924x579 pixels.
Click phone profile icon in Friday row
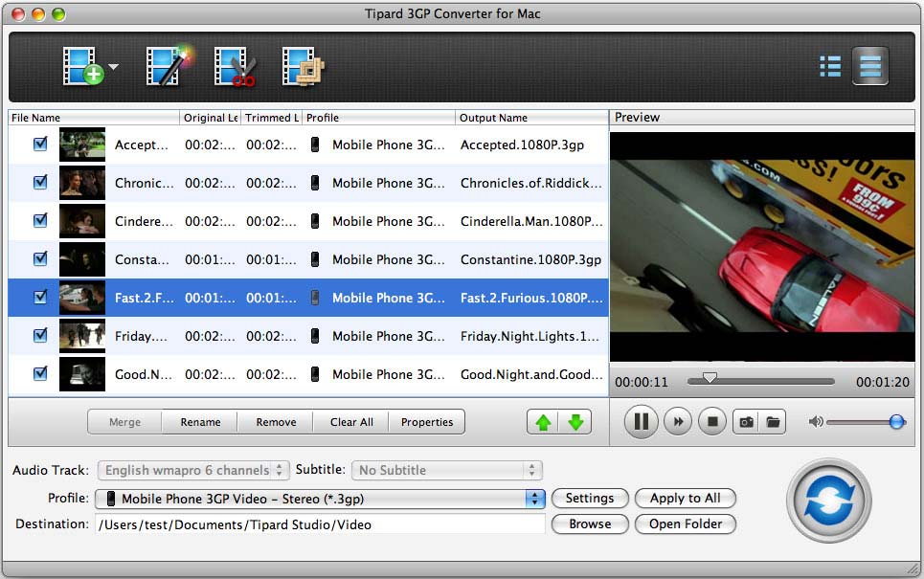[315, 336]
